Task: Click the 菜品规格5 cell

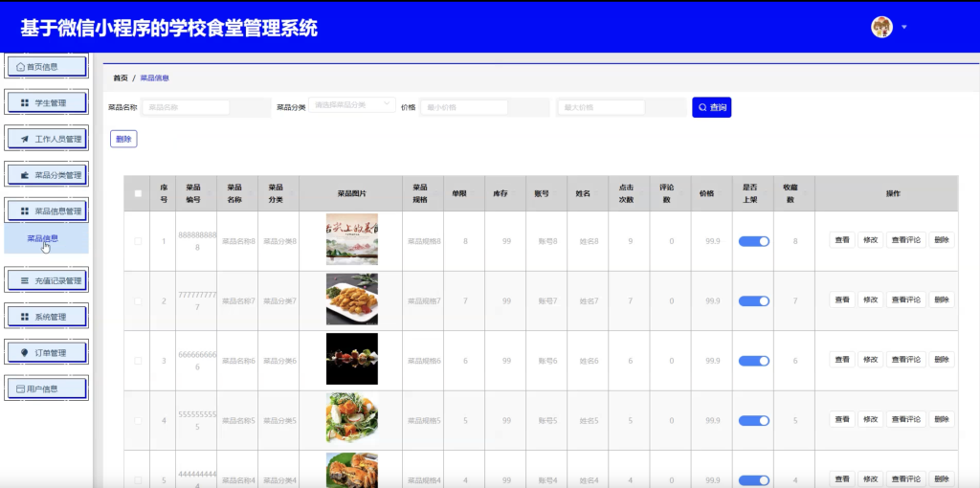Action: tap(424, 420)
